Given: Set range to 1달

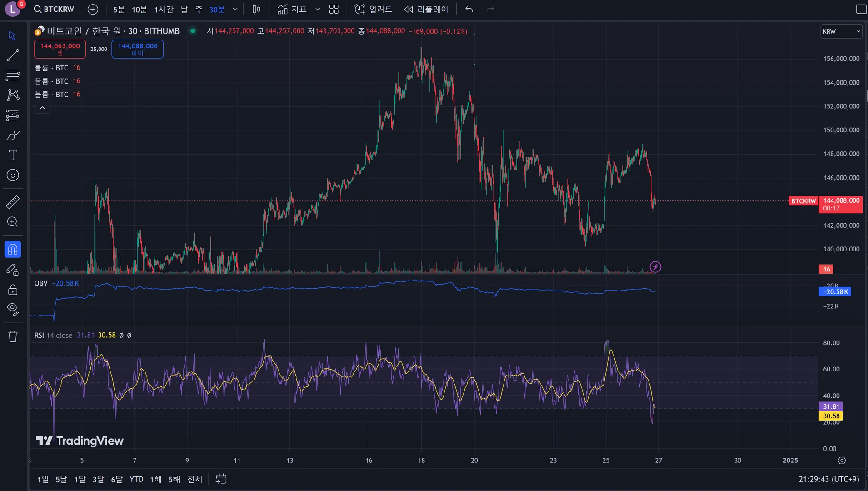Looking at the screenshot, I should [80, 479].
